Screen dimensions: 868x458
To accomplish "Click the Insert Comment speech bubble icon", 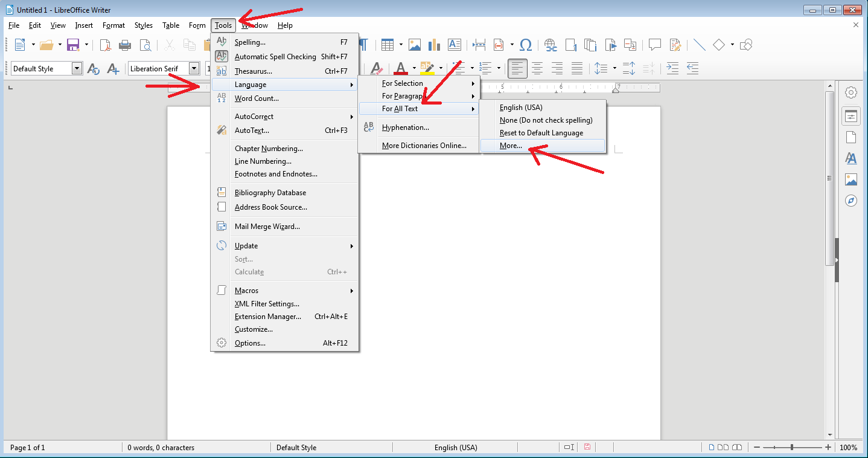I will 655,45.
